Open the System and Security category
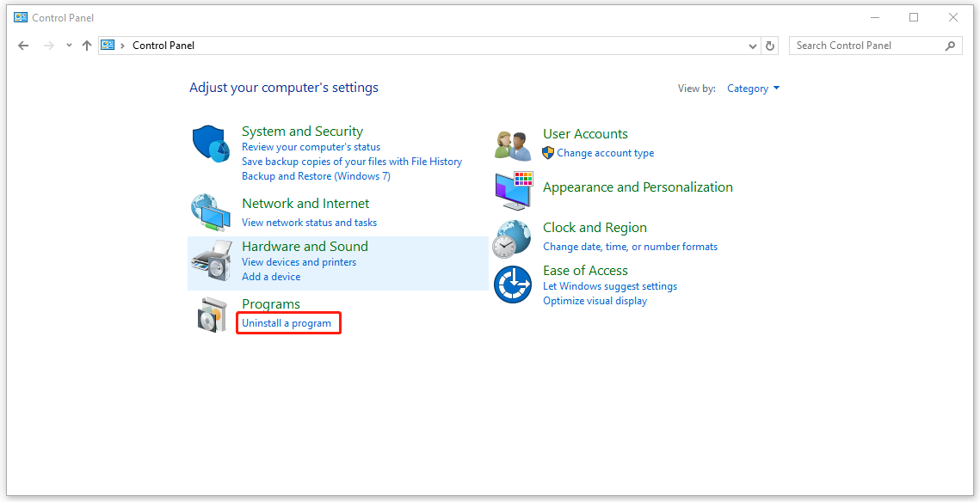980x502 pixels. (302, 132)
